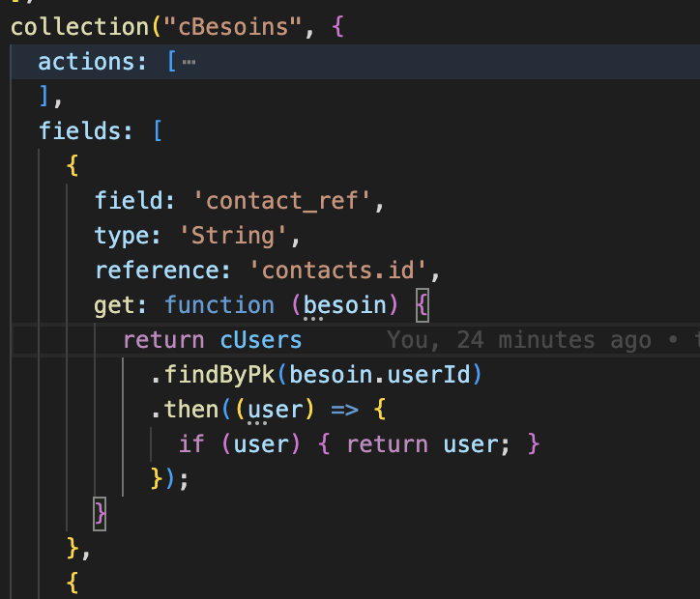Click the cUsers identifier after return

261,340
